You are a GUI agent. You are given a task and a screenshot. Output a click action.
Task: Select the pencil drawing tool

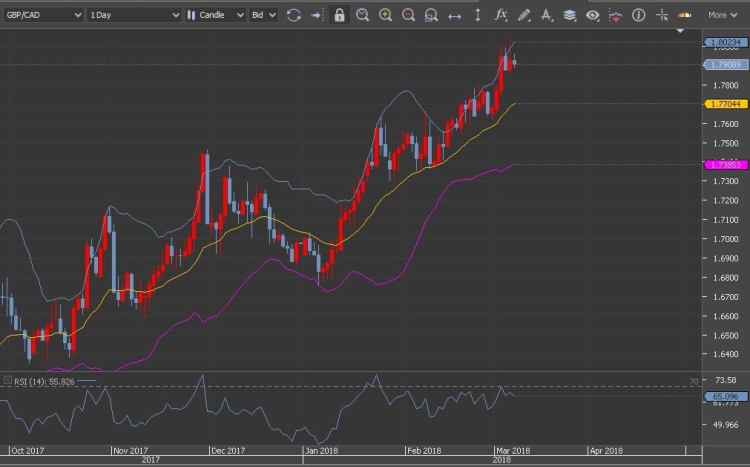point(524,15)
